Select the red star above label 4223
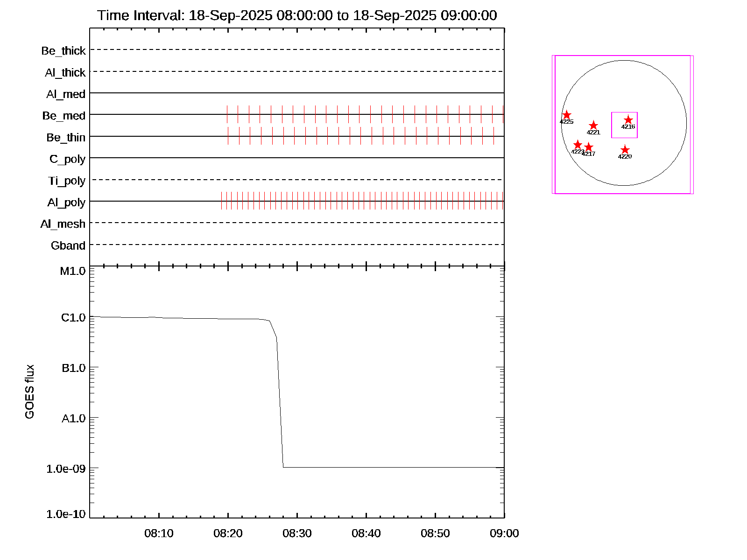This screenshot has width=747, height=560. click(578, 145)
